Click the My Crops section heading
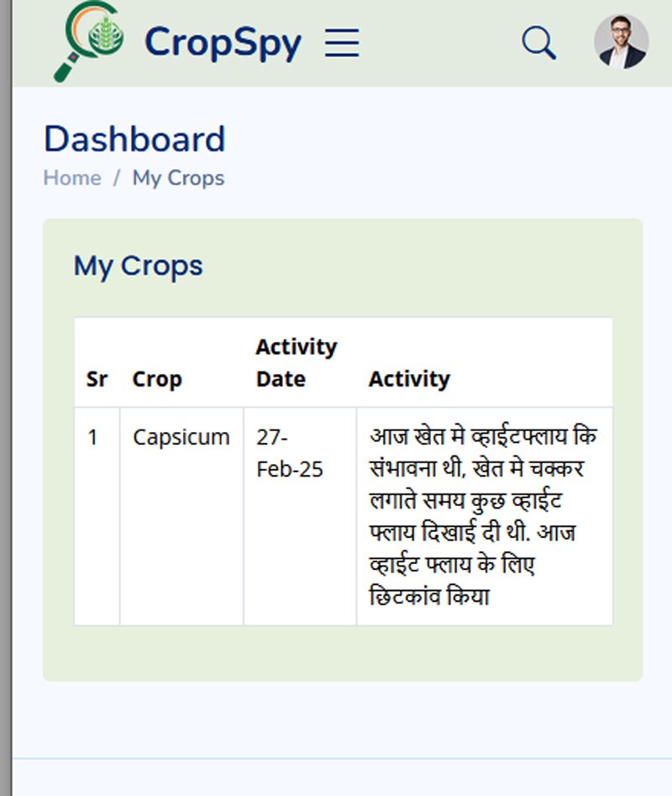 click(139, 266)
